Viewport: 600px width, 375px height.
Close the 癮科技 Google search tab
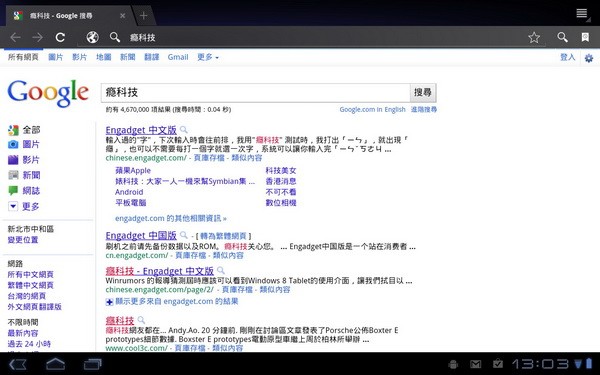point(122,16)
